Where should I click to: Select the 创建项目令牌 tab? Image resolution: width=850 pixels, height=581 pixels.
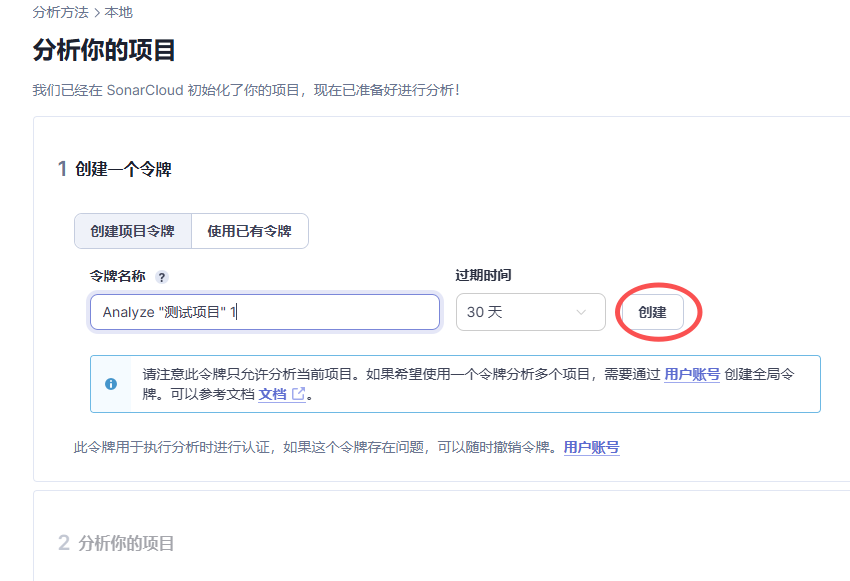click(133, 231)
